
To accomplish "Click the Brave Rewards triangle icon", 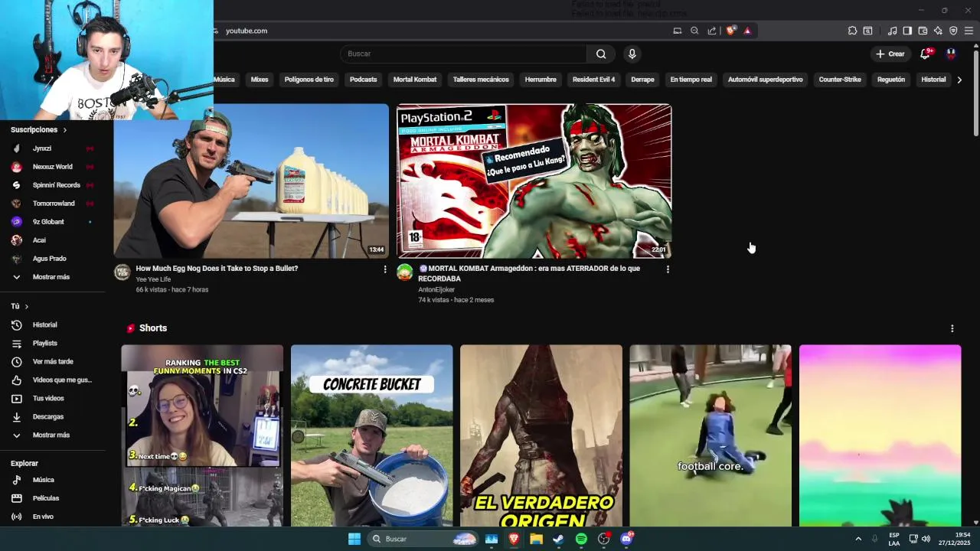I will click(747, 31).
